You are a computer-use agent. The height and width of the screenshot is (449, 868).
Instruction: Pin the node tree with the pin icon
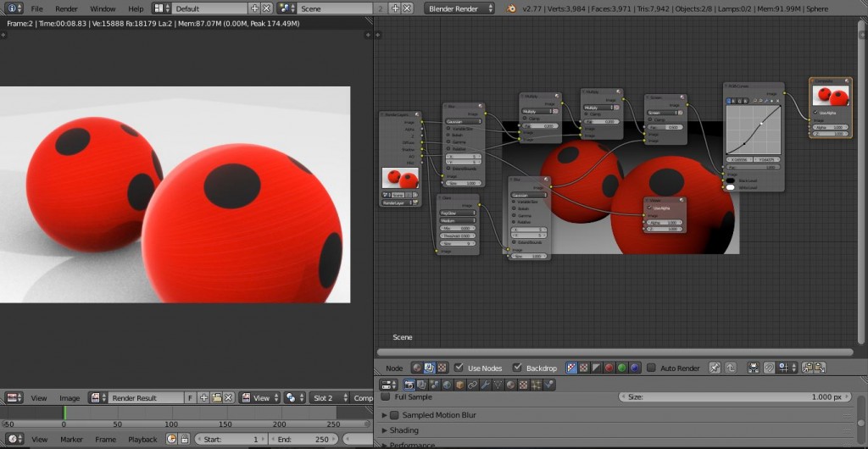coord(714,368)
